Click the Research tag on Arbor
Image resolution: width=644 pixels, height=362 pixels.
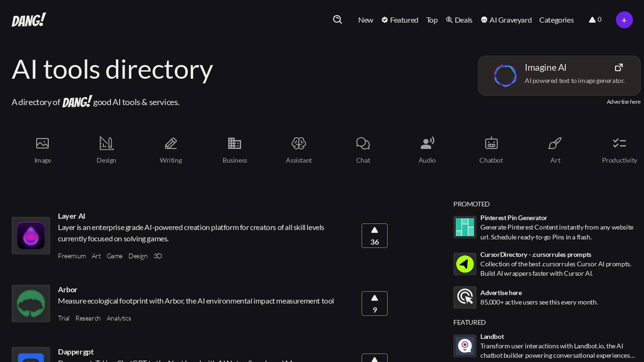tap(88, 318)
